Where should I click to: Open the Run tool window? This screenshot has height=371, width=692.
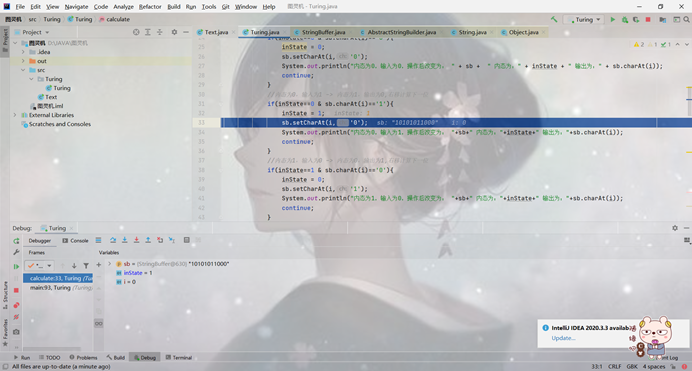(22, 357)
